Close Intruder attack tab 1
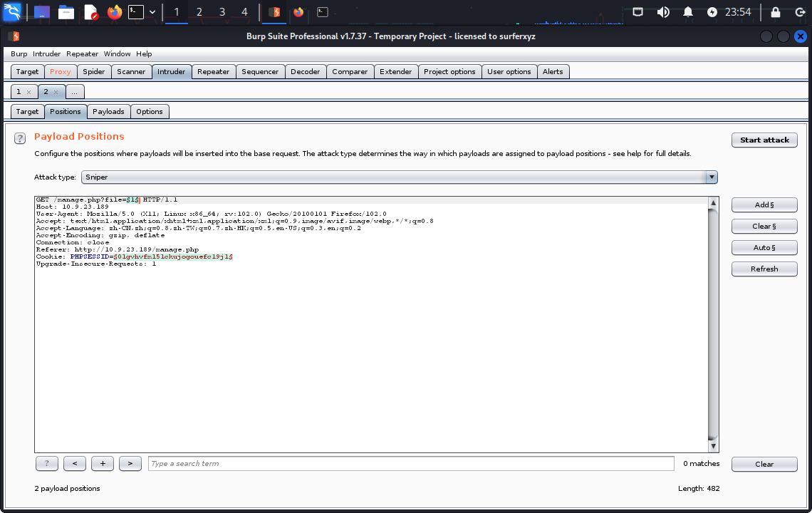The height and width of the screenshot is (513, 812). (29, 92)
